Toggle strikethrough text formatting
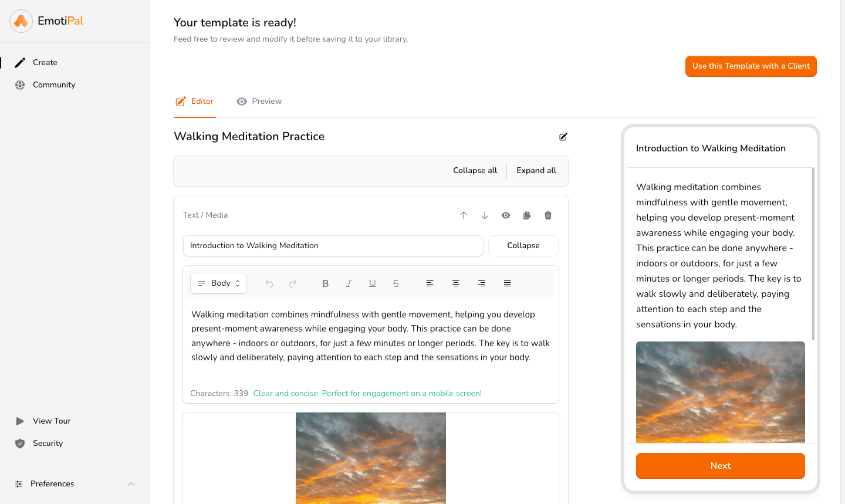 pyautogui.click(x=396, y=283)
